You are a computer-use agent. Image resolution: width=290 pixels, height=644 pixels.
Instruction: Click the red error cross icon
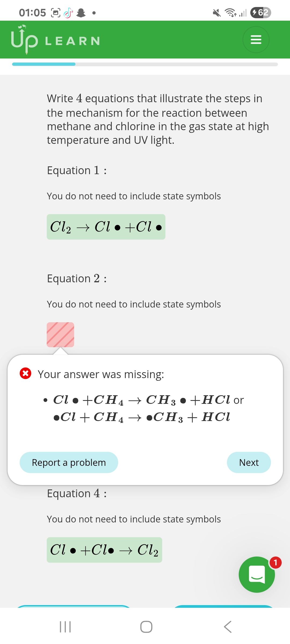click(x=26, y=373)
